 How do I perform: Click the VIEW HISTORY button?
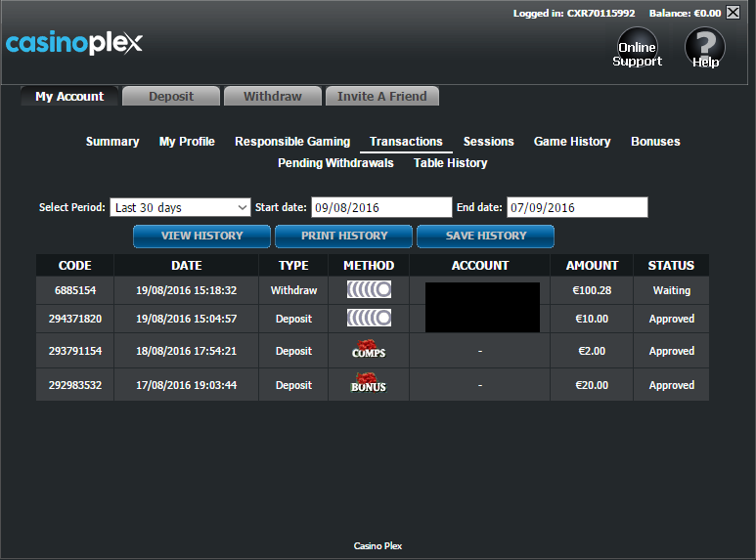(x=201, y=237)
